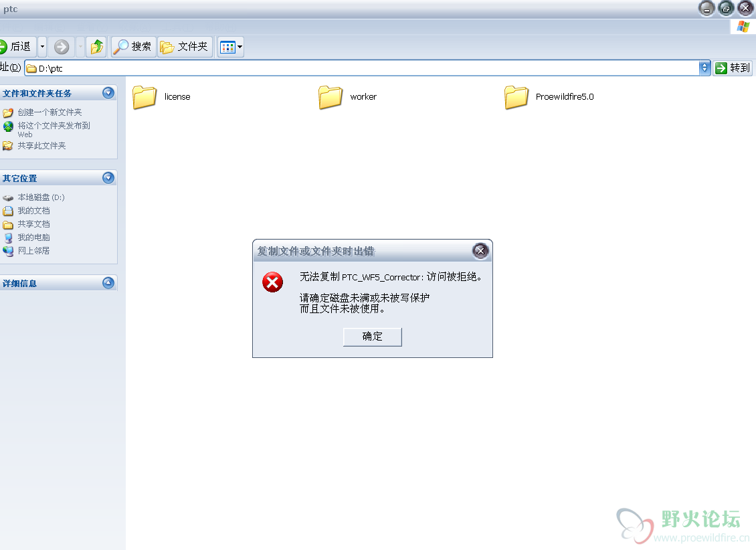Click the My Computer icon in sidebar
The width and height of the screenshot is (756, 550).
pos(8,238)
